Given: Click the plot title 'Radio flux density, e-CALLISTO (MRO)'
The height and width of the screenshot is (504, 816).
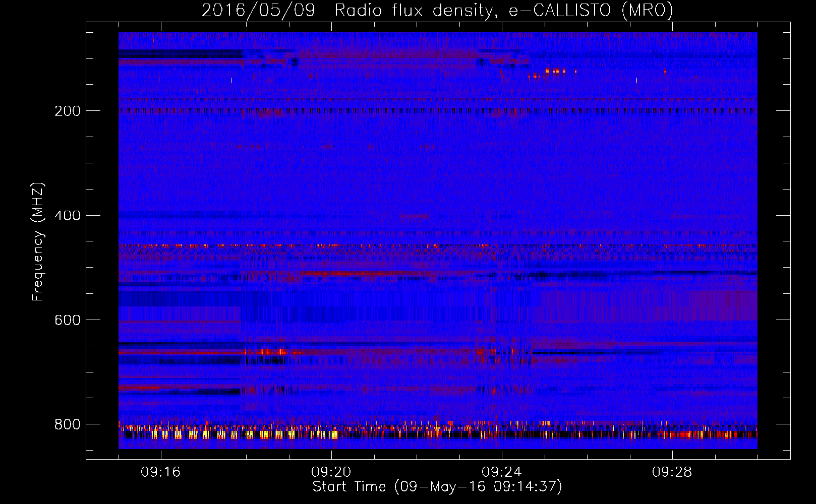Looking at the screenshot, I should [x=504, y=10].
